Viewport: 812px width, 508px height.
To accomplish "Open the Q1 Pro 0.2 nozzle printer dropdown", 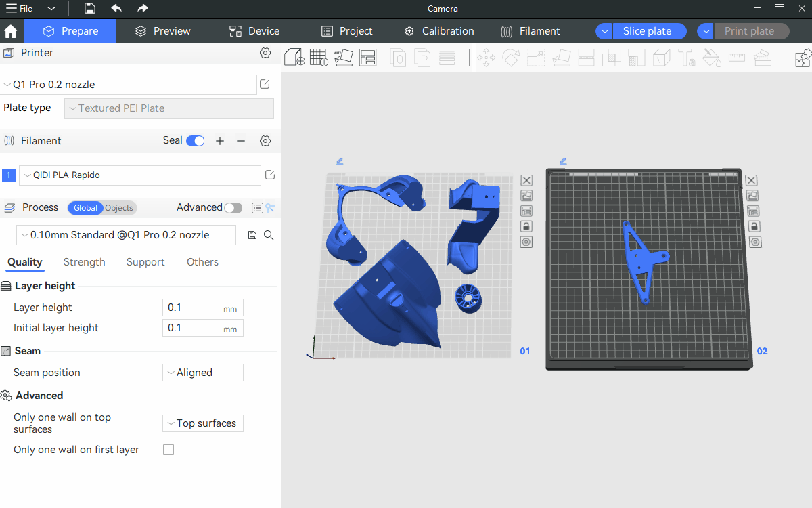I will click(x=129, y=85).
